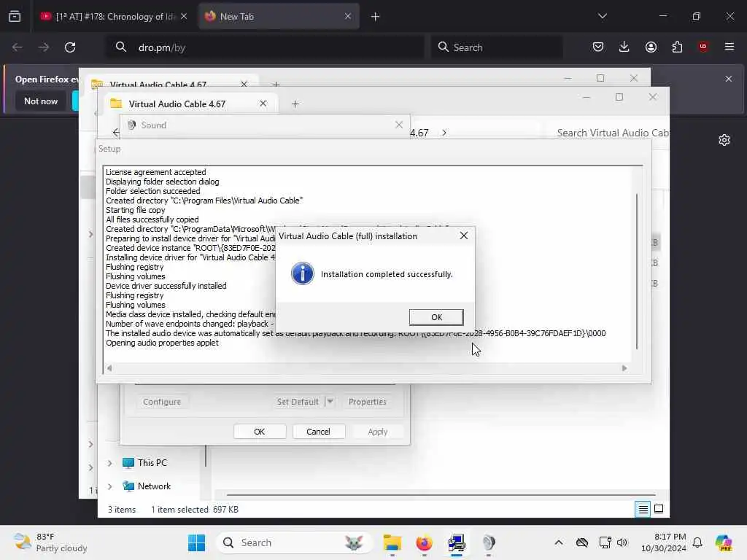Click the cloud sync tray icon
Screen dimensions: 747x560
coord(581,542)
